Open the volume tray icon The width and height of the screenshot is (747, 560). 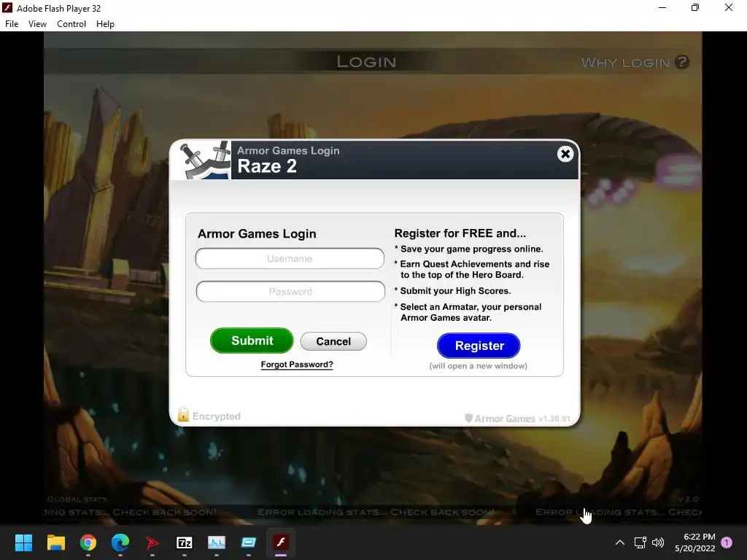click(x=658, y=542)
